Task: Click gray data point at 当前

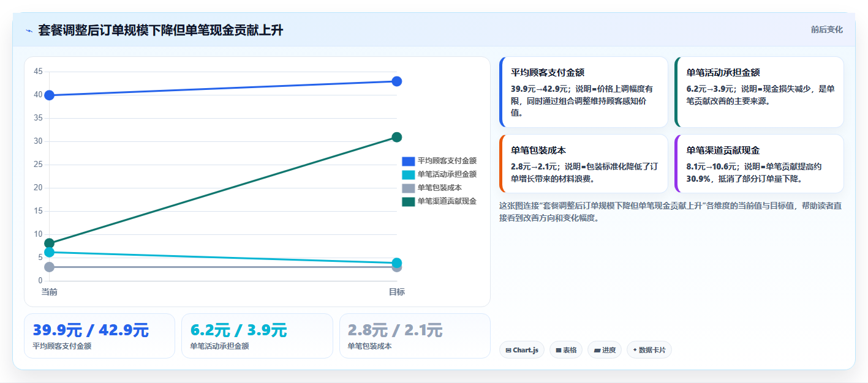Action: click(x=49, y=267)
